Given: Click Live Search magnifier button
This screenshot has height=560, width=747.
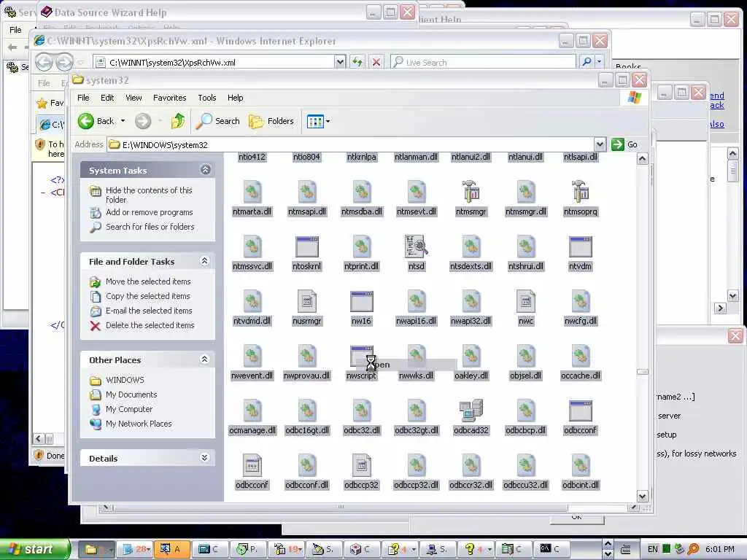Looking at the screenshot, I should pos(587,62).
